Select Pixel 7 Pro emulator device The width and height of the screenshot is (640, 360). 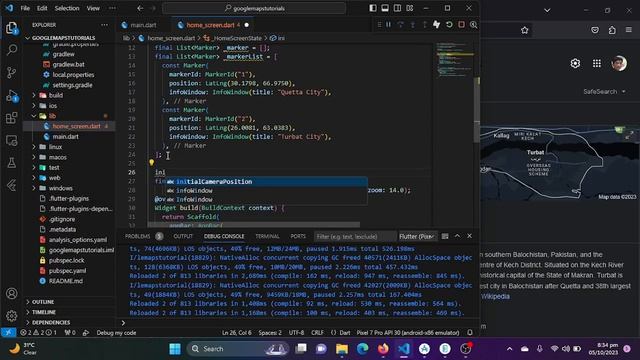[x=408, y=333]
